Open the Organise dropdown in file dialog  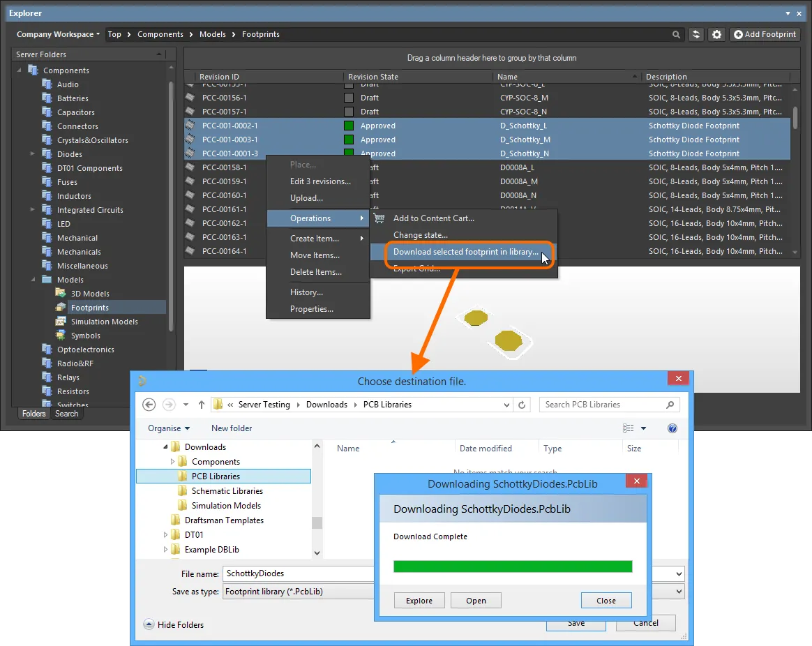(169, 428)
